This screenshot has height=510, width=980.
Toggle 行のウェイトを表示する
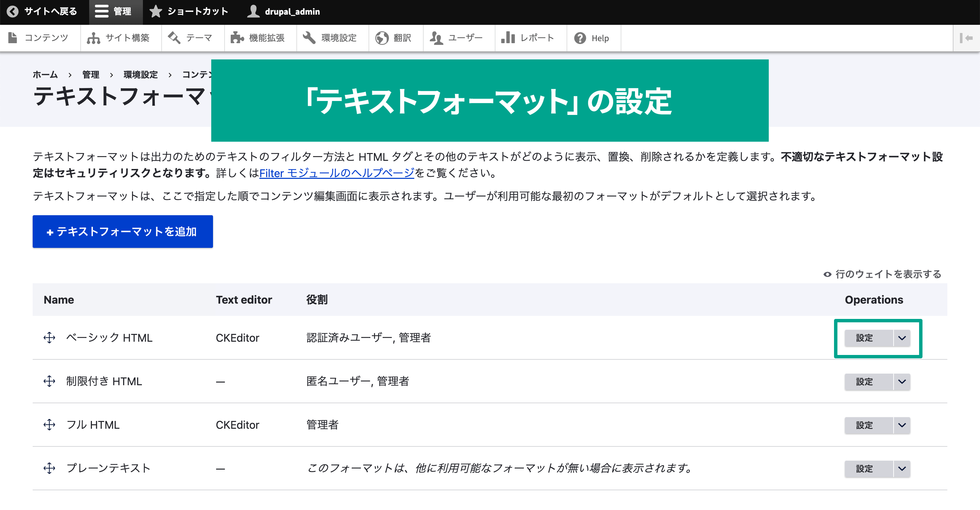(x=882, y=274)
